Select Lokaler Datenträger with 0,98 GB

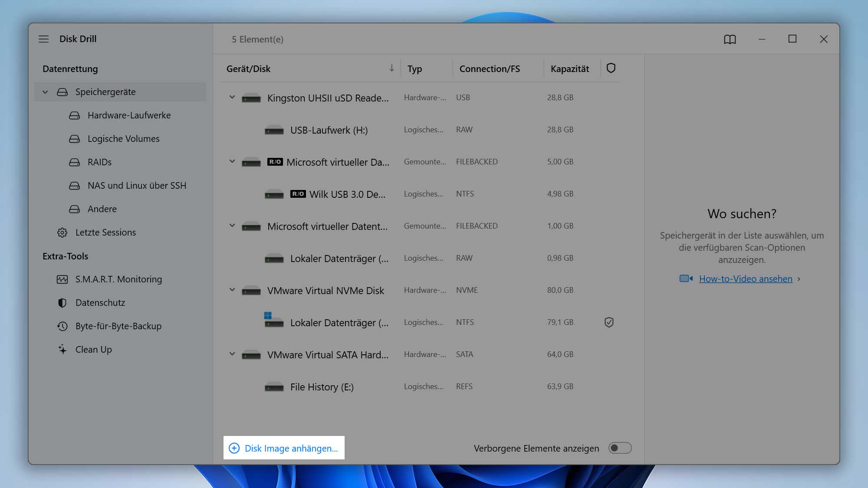coord(339,259)
